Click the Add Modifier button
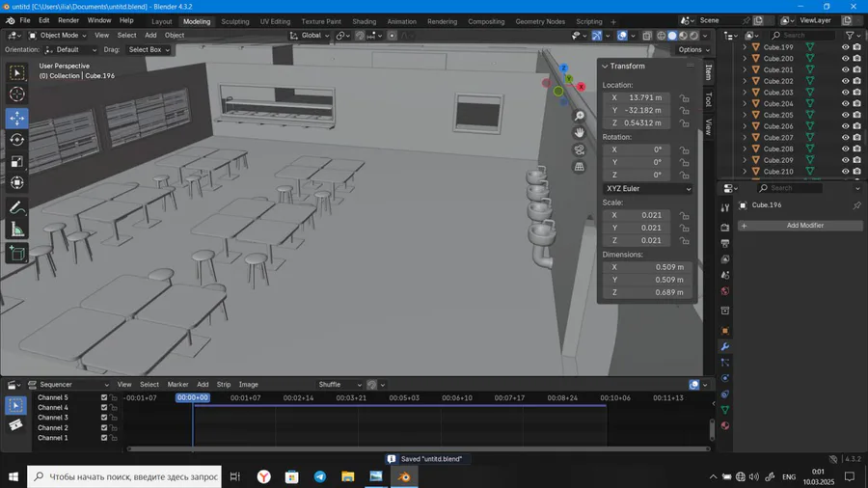Screen dimensions: 868x488 click(800, 226)
